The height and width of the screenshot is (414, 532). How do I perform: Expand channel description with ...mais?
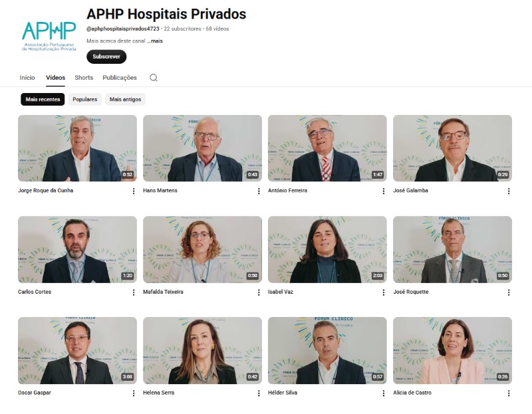point(155,41)
